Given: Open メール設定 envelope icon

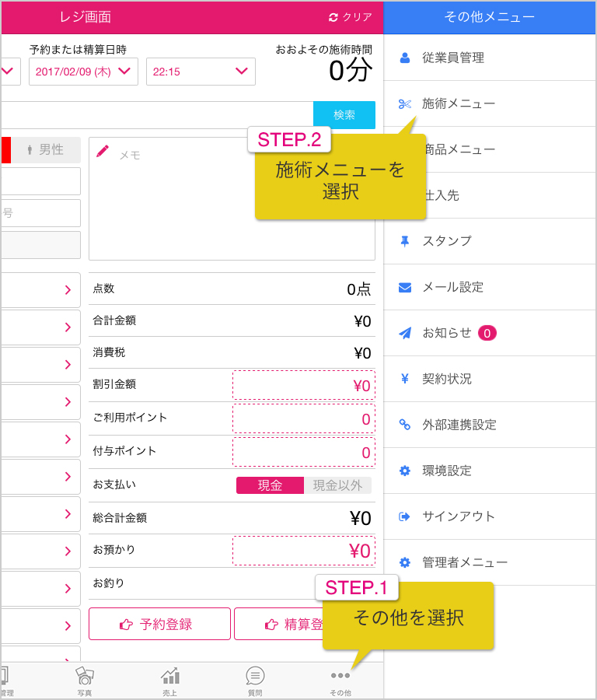Looking at the screenshot, I should click(x=405, y=287).
